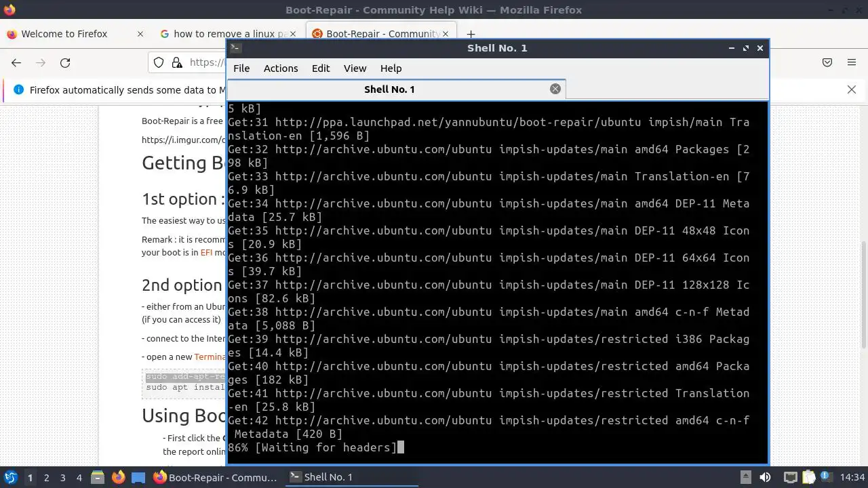
Task: Launch Firefox from the panel quick launcher
Action: (x=118, y=477)
